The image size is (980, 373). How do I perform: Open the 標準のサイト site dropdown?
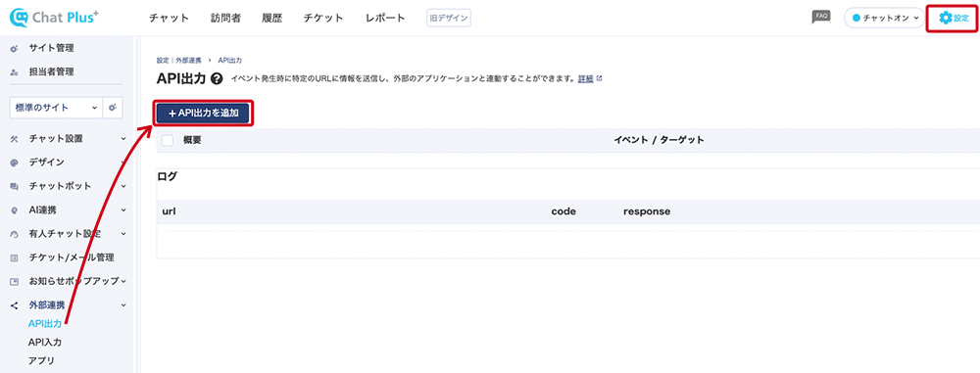[56, 108]
